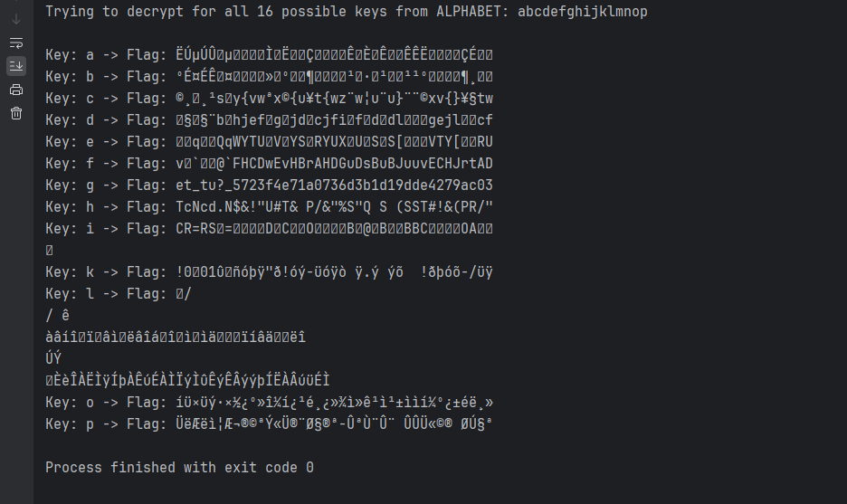Click the 'Key: p' output line
The height and width of the screenshot is (504, 847).
point(269,423)
